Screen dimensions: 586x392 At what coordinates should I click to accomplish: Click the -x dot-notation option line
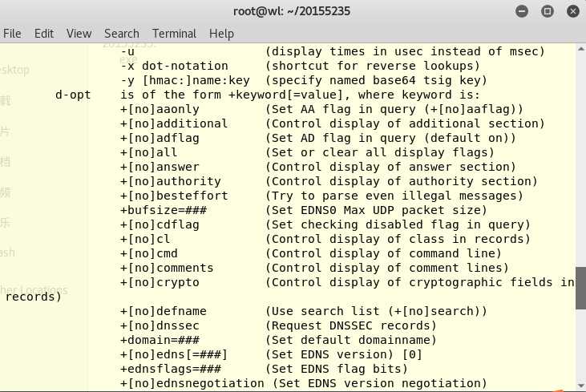(300, 66)
